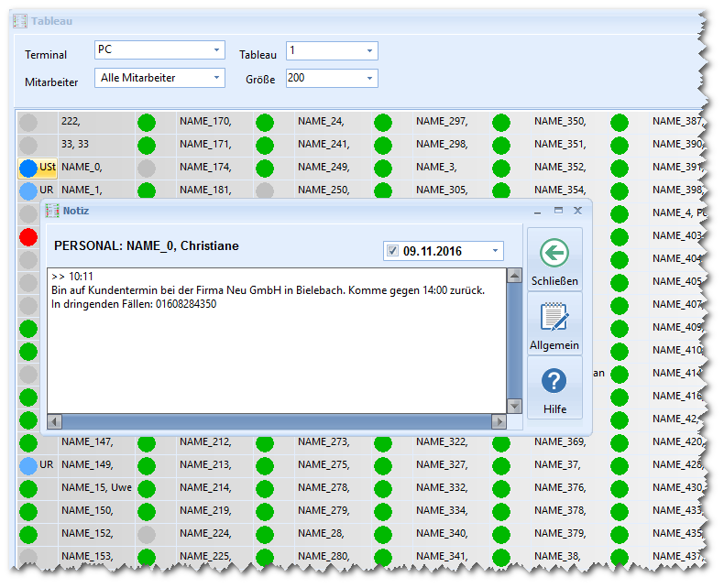Click gray status circle next to NAME_174
The image size is (724, 588).
coord(147,168)
